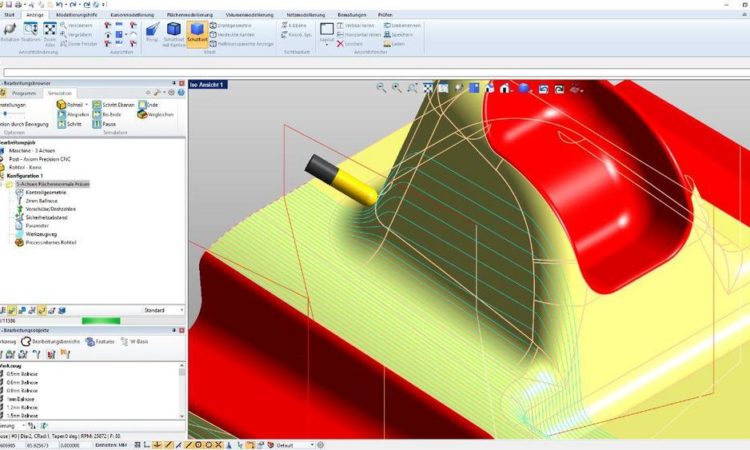Click the Layout icon in ribbon
The width and height of the screenshot is (750, 450).
tap(326, 31)
